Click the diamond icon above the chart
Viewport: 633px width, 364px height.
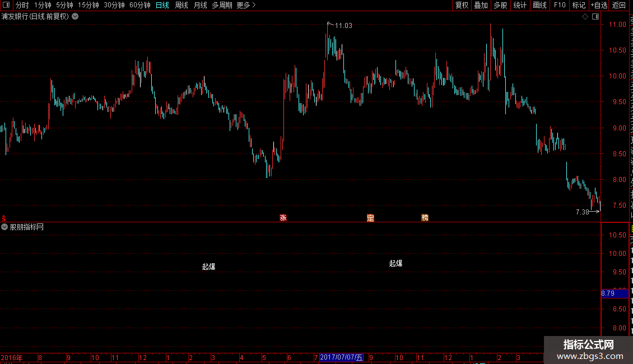point(585,17)
